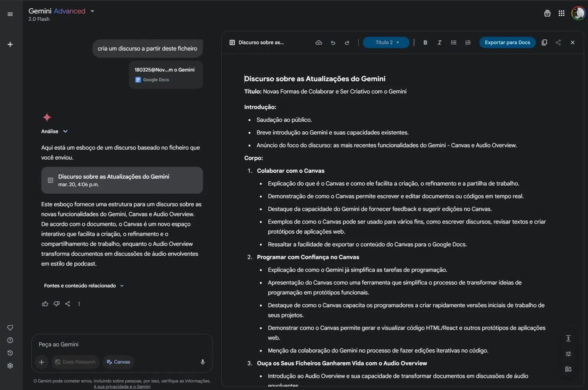
Task: Copy Canvas contents icon
Action: pos(544,42)
